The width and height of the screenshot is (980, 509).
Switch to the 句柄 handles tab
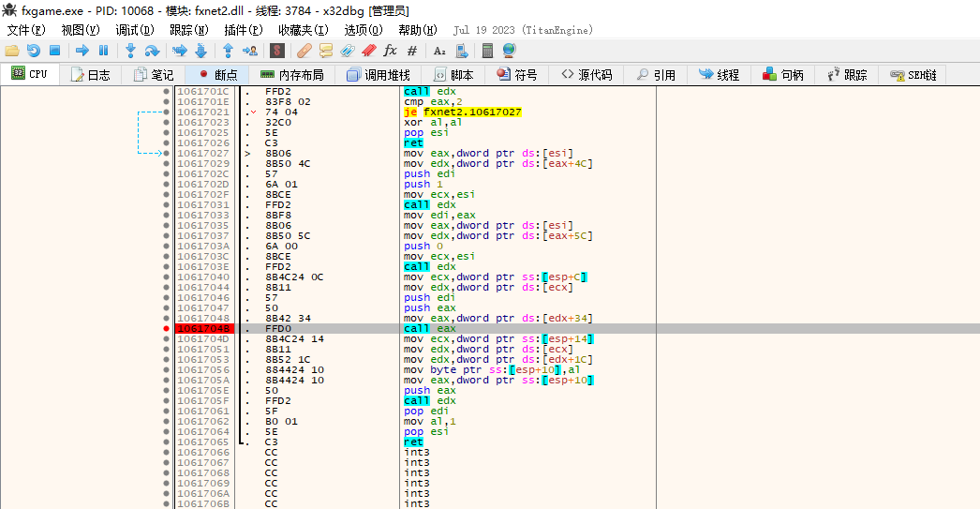(782, 74)
